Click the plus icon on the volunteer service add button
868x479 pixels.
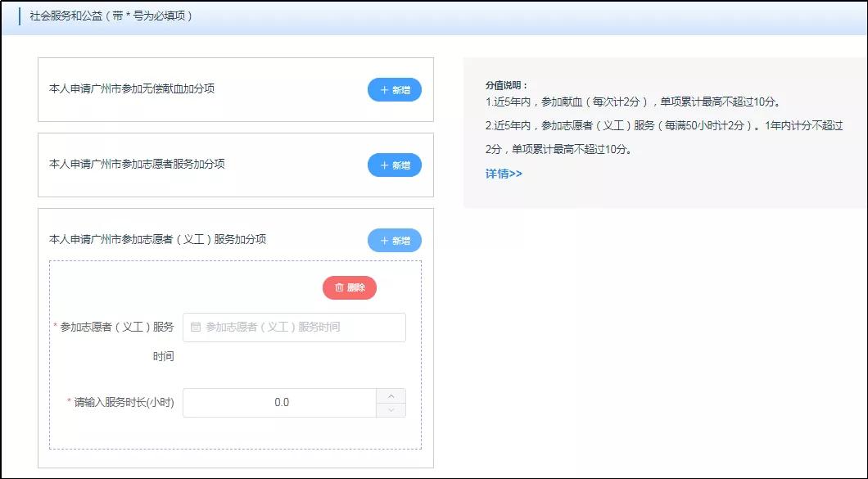[386, 166]
